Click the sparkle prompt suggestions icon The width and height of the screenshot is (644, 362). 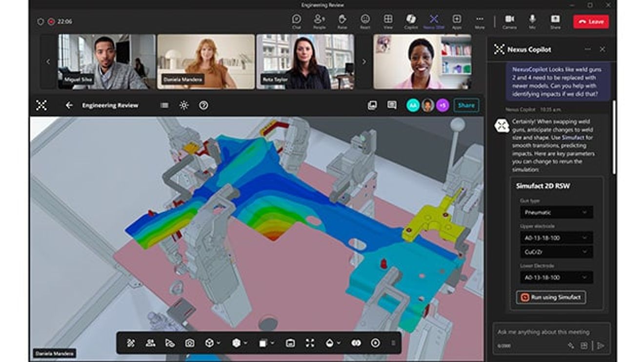pyautogui.click(x=571, y=345)
